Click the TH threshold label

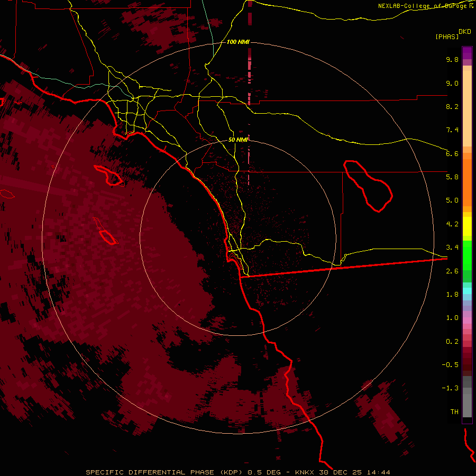click(454, 412)
